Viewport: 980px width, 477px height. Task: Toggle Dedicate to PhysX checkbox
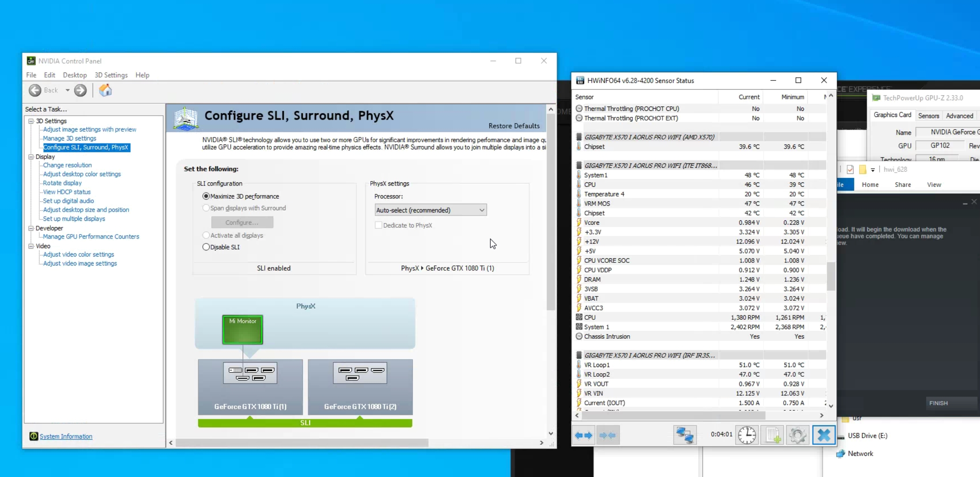click(x=378, y=225)
